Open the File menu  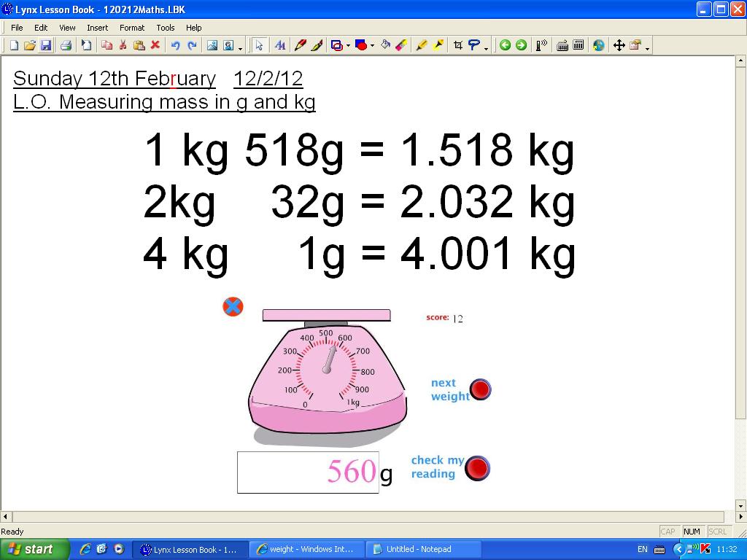coord(17,28)
